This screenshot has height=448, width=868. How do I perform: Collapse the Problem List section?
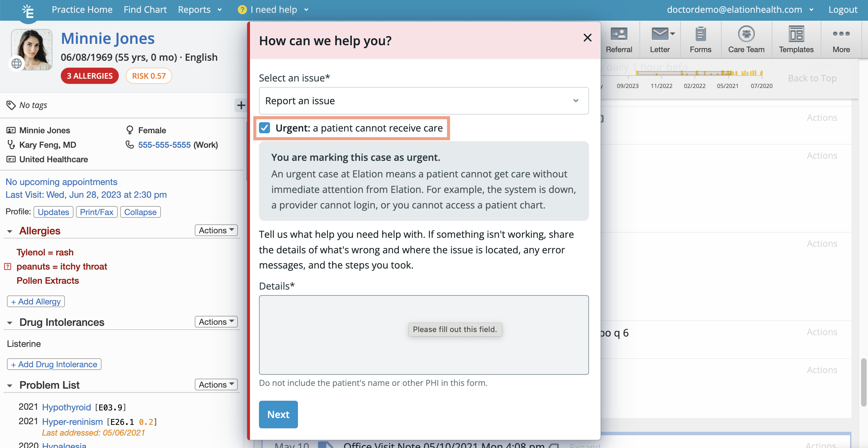10,385
